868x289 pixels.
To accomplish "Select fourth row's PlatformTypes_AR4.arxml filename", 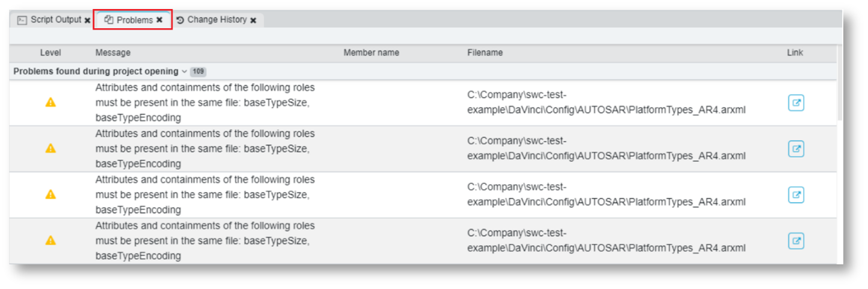I will coord(607,241).
